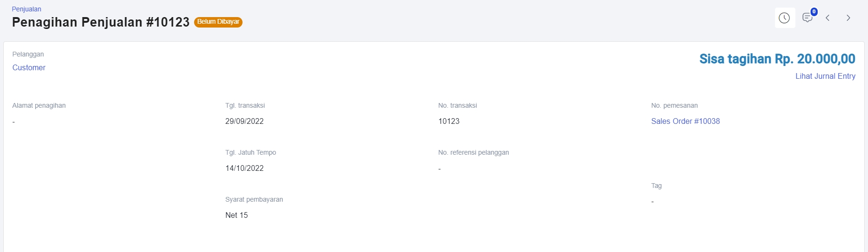
Task: Go to previous invoice with left chevron
Action: click(828, 18)
